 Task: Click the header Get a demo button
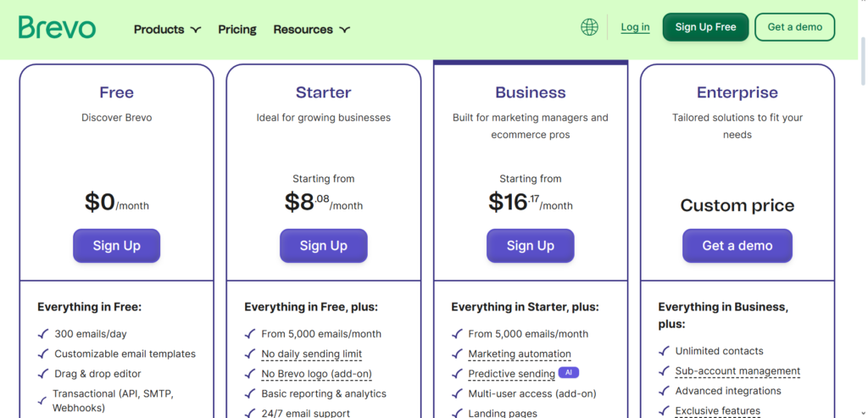794,27
